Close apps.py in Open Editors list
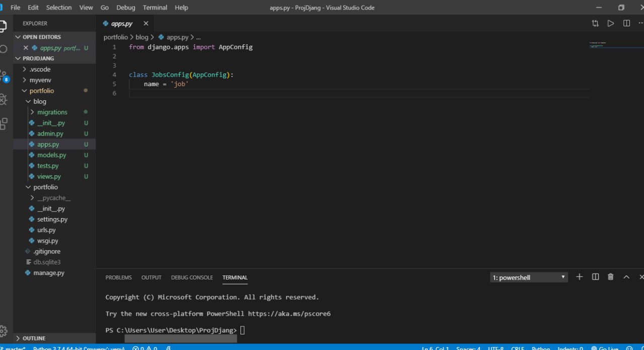The width and height of the screenshot is (644, 350). tap(26, 48)
